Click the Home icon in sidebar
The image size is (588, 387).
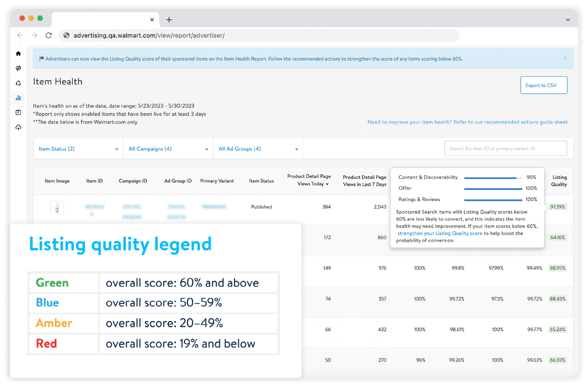click(x=19, y=53)
